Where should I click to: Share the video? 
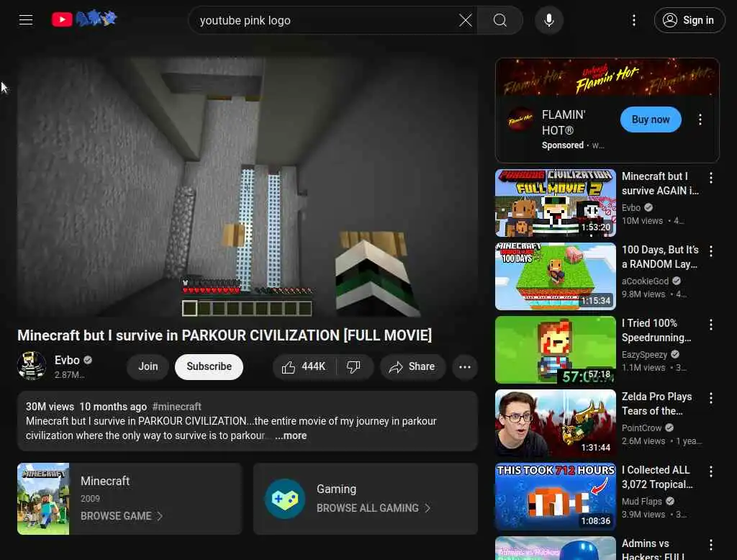[412, 367]
